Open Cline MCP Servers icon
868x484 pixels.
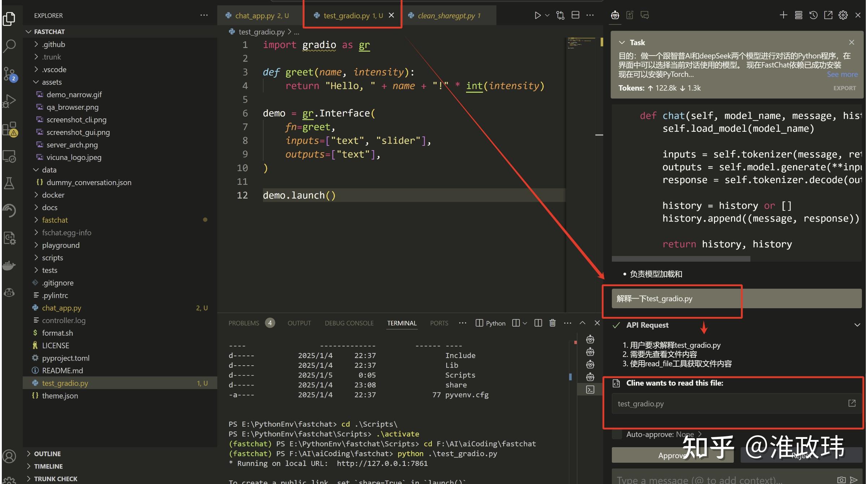798,15
